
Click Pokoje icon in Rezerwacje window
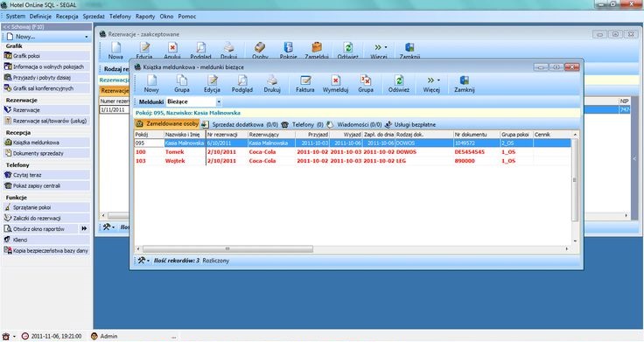pos(289,51)
